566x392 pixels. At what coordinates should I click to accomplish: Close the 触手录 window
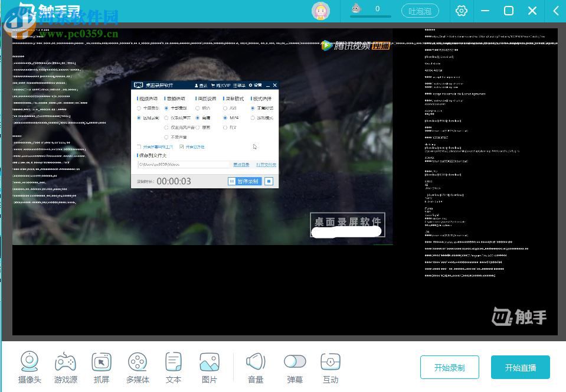tap(532, 11)
